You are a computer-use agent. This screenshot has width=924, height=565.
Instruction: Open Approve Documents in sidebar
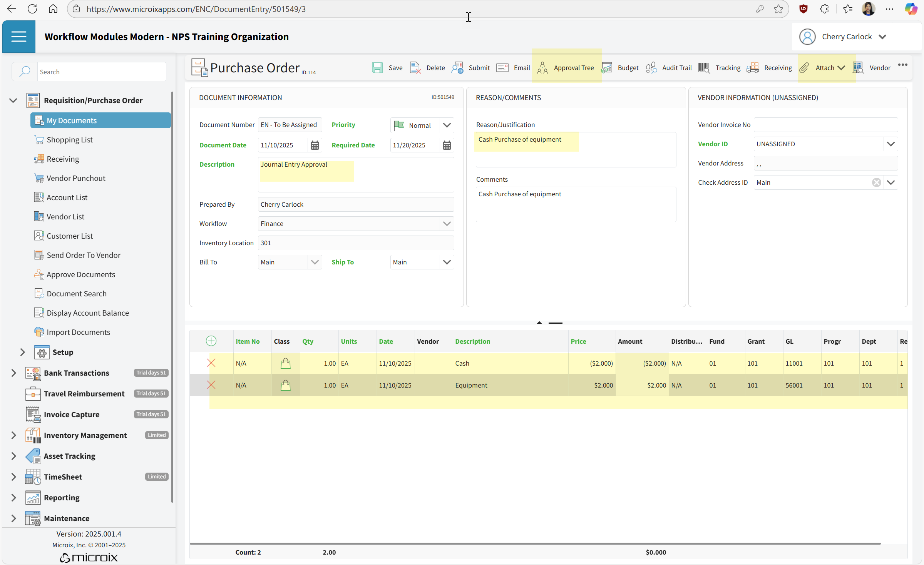[80, 274]
